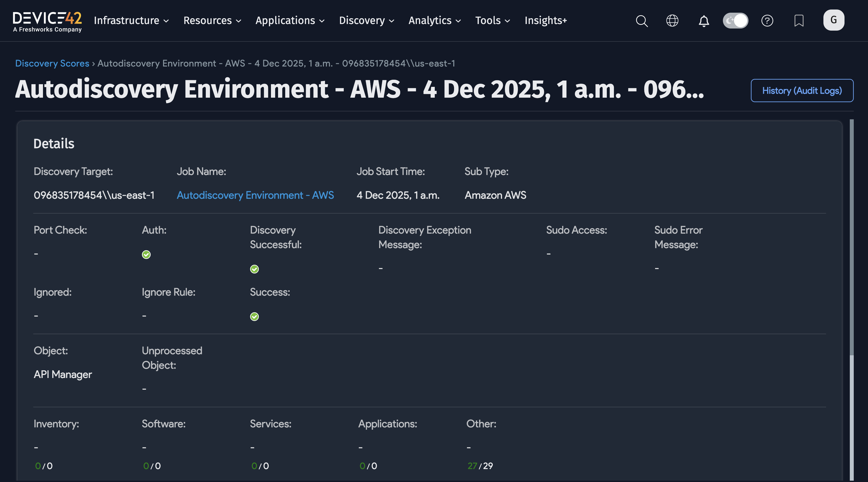The image size is (868, 482).
Task: Click the help question mark icon
Action: point(767,21)
